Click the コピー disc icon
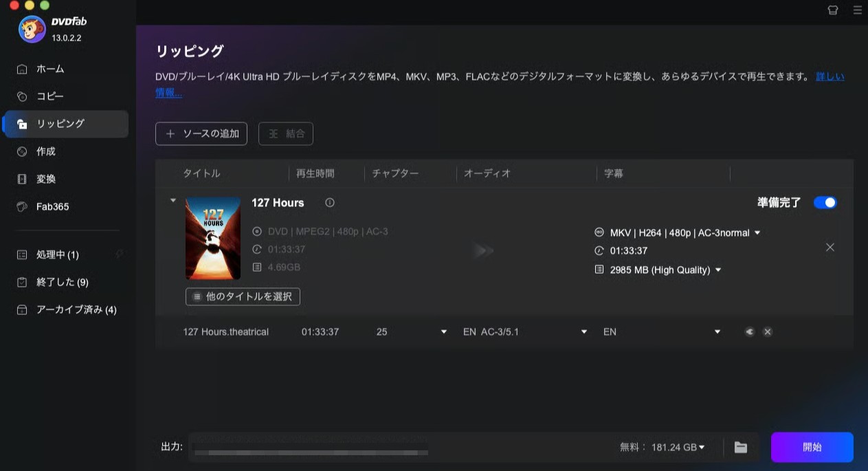Image resolution: width=868 pixels, height=471 pixels. pos(22,96)
